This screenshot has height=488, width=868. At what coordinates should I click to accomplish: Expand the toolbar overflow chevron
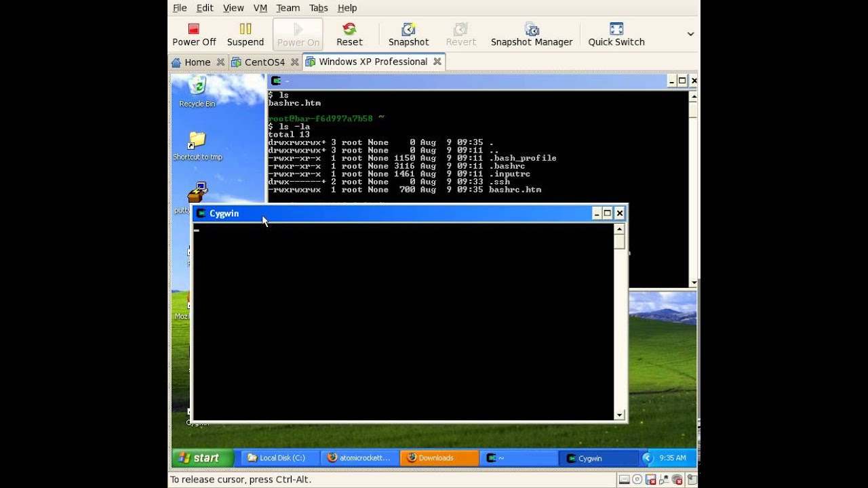(690, 34)
